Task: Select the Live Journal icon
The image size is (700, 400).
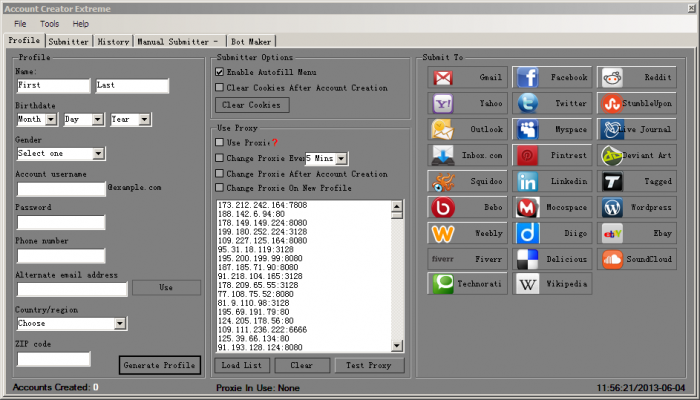Action: click(612, 129)
